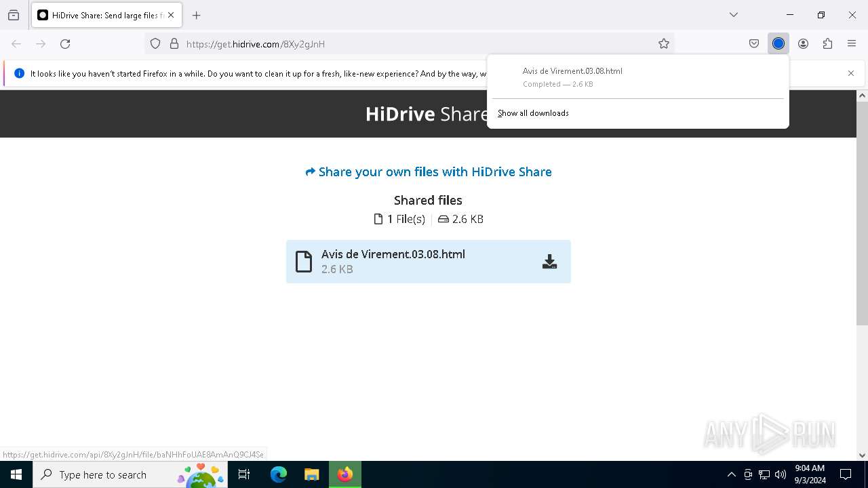This screenshot has height=488, width=868.
Task: Close the HiDrive Share tab
Action: (x=171, y=15)
